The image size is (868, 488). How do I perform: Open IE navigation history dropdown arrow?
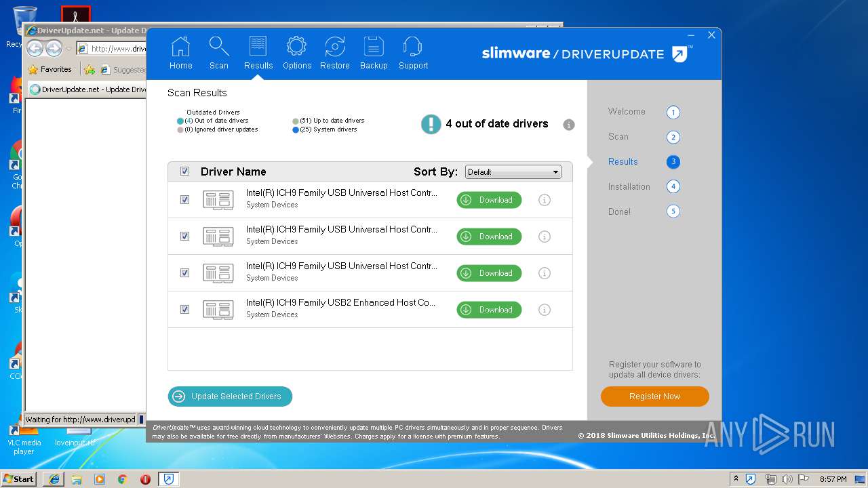(68, 49)
